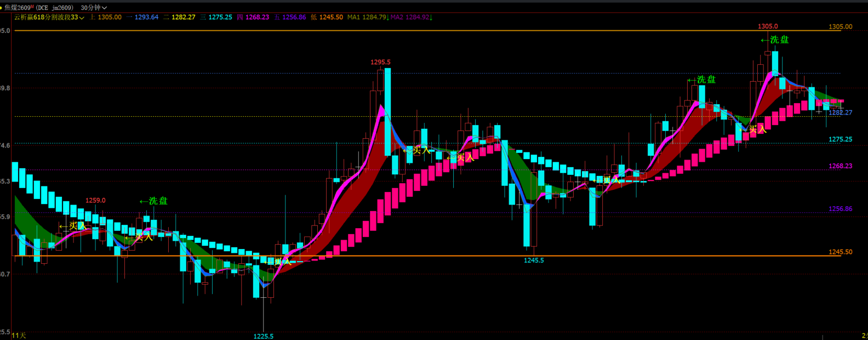This screenshot has width=868, height=340.
Task: Click the yellow dot beside 焦煤2609
Action: (x=1, y=8)
